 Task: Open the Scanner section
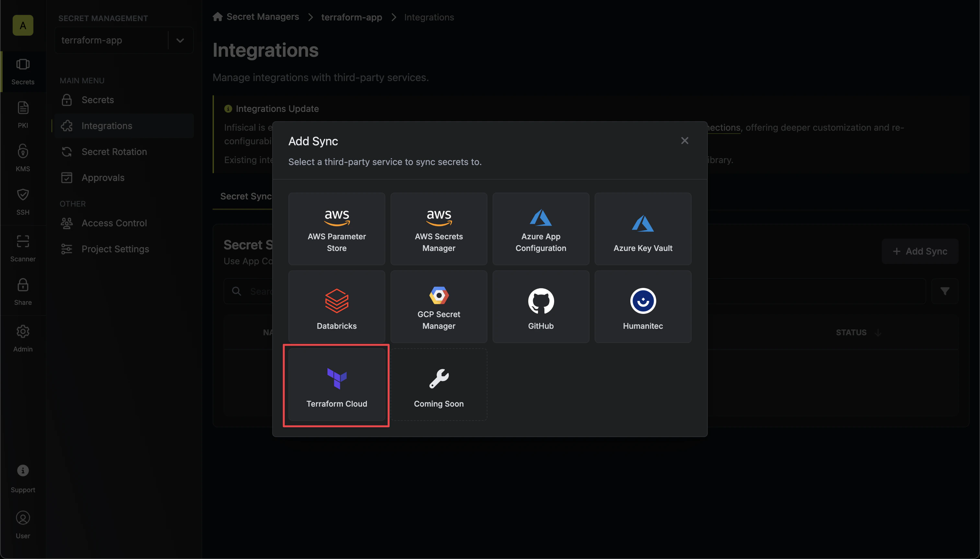tap(23, 248)
